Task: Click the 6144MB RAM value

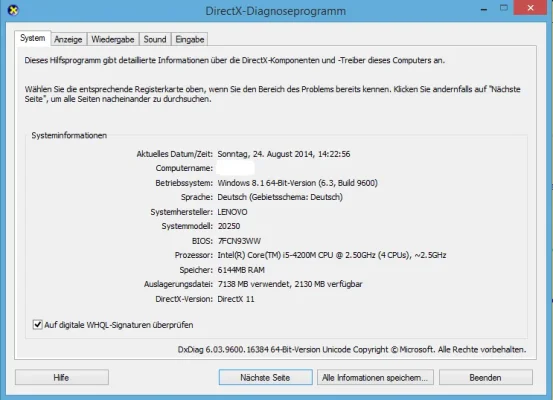Action: coord(241,270)
